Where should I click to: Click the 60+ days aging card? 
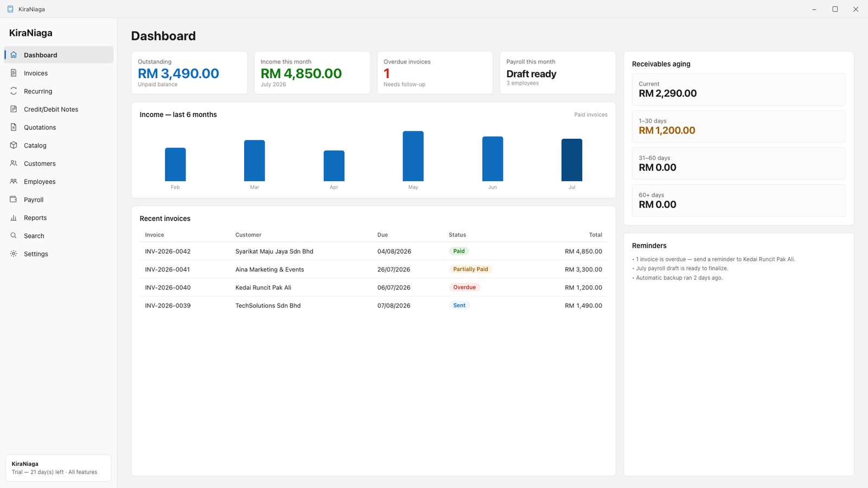click(x=738, y=201)
